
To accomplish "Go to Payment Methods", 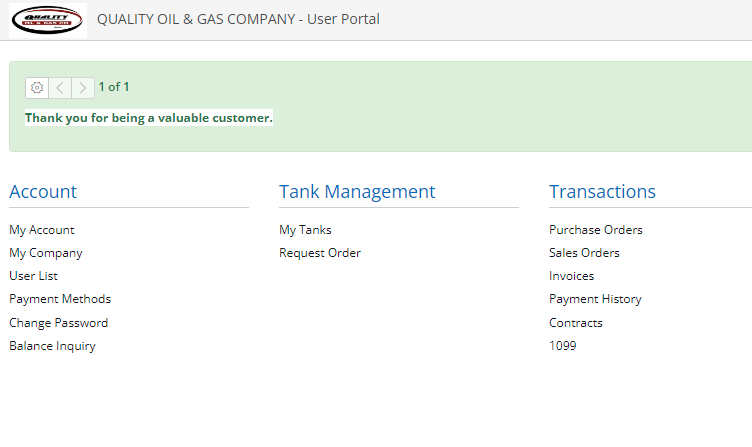I will pos(60,299).
